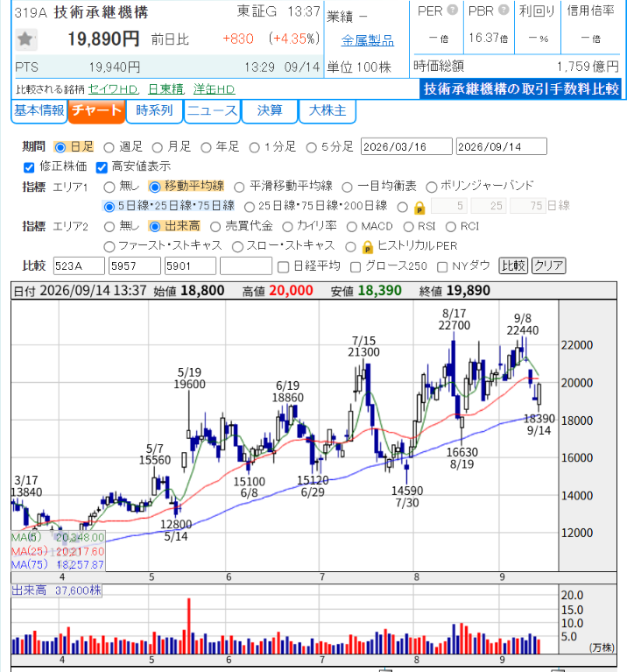Click the premium lock icon beside ヒストリカルPER
This screenshot has width=627, height=672.
pyautogui.click(x=367, y=247)
